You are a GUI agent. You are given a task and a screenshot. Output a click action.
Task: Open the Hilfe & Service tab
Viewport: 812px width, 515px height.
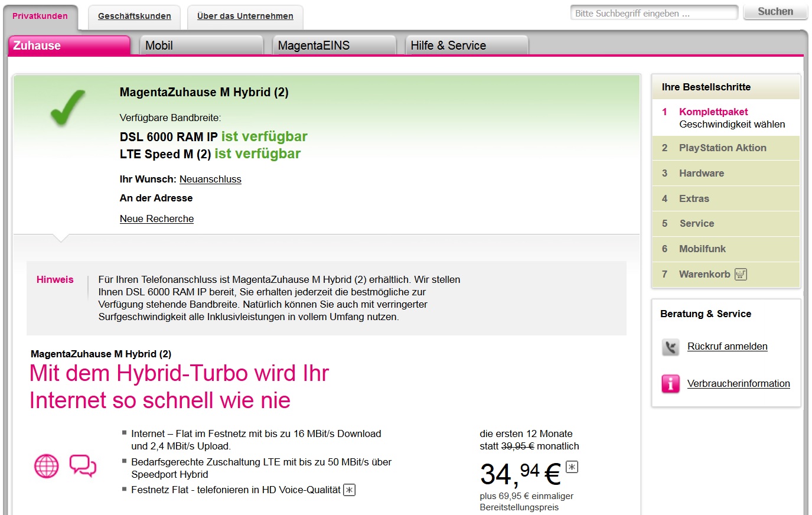[x=467, y=45]
